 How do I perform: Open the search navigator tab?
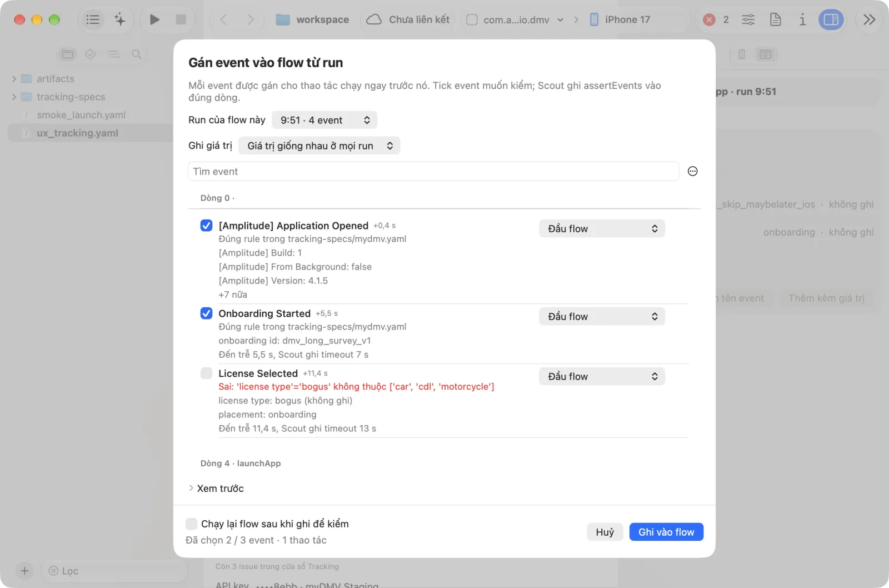(x=136, y=54)
